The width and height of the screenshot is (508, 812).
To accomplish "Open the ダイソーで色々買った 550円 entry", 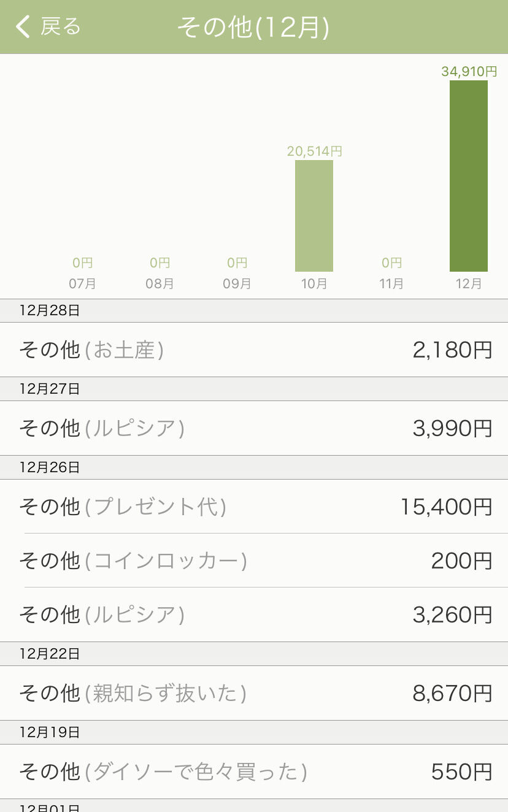I will 254,772.
